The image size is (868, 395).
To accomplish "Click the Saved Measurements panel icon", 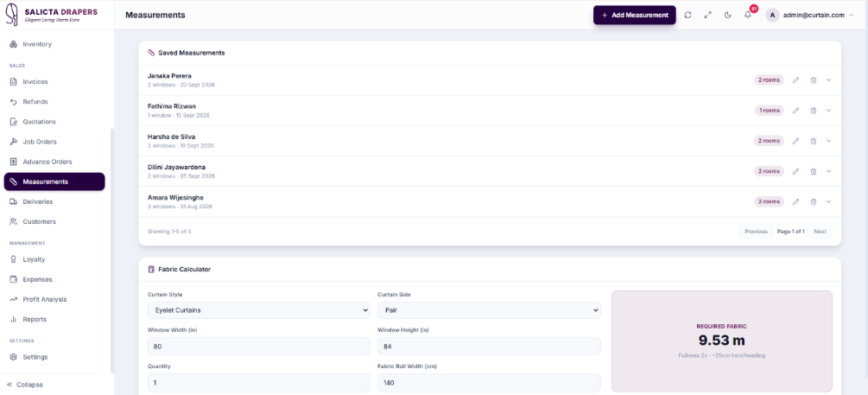I will 151,54.
